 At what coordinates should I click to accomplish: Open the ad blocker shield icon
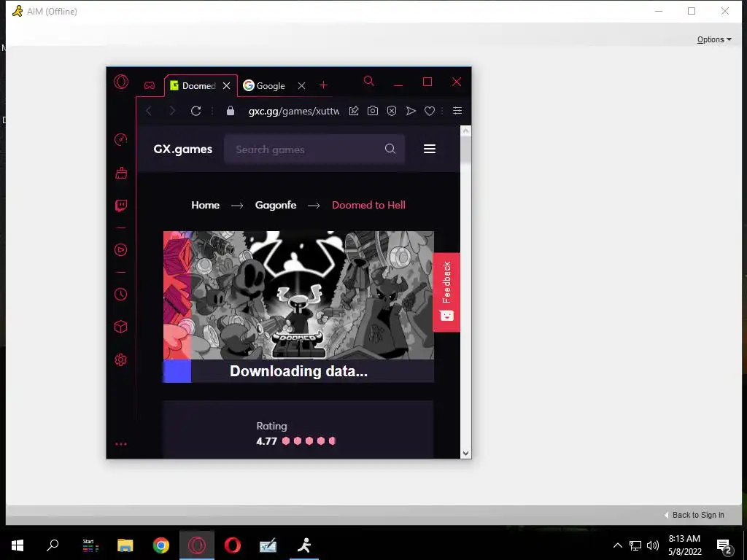pyautogui.click(x=392, y=111)
